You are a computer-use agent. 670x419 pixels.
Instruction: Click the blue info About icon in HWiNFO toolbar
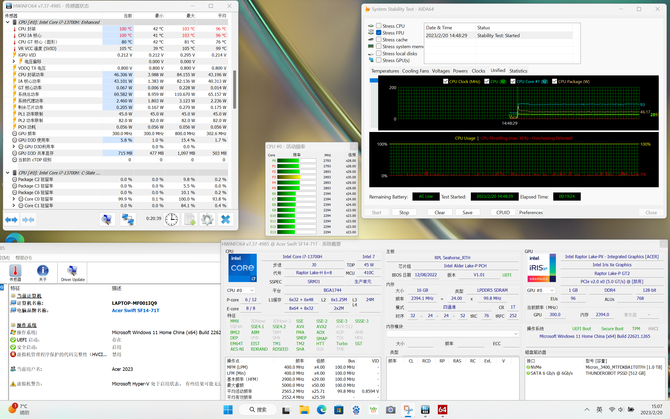pyautogui.click(x=42, y=272)
